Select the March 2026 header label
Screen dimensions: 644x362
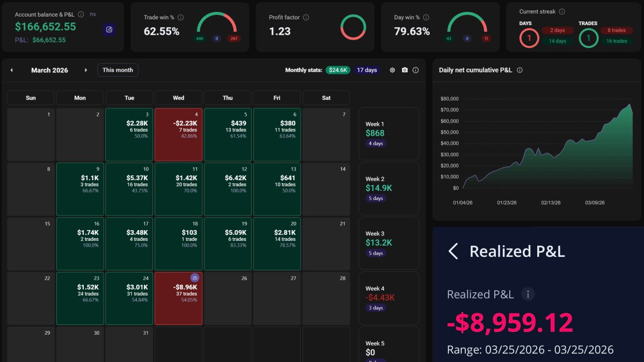click(50, 70)
